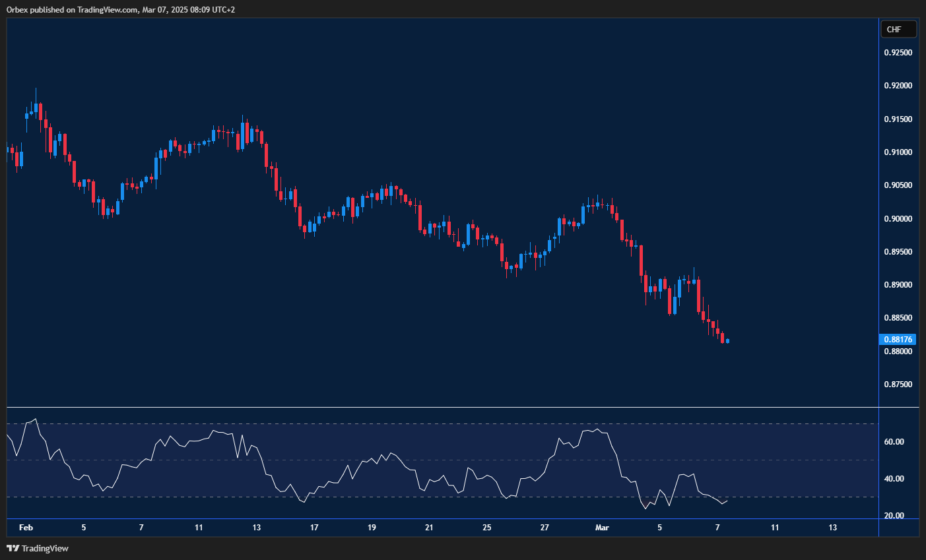
Task: Toggle the 0.88000 price level label
Action: coord(900,352)
